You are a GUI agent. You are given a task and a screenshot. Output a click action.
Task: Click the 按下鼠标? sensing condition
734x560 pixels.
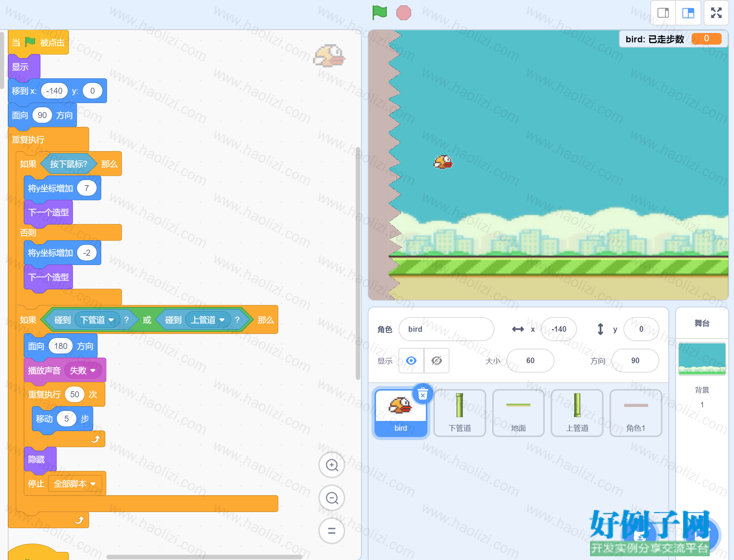point(69,164)
